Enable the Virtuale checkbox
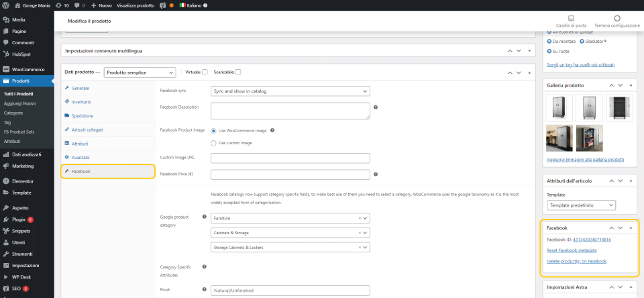 [205, 72]
